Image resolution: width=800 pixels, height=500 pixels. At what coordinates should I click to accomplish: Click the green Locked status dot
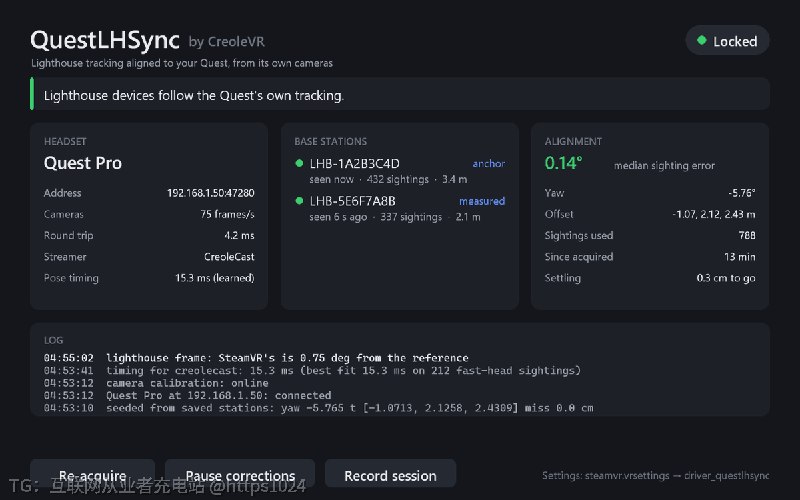coord(702,40)
